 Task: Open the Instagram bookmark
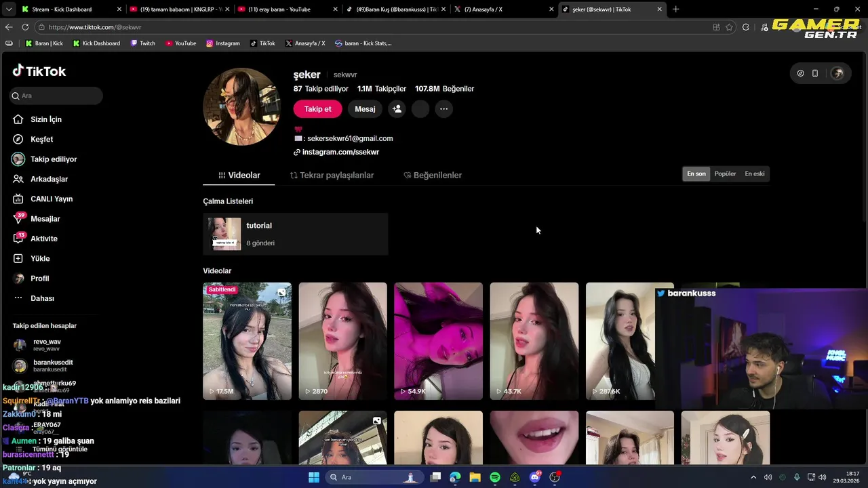223,43
